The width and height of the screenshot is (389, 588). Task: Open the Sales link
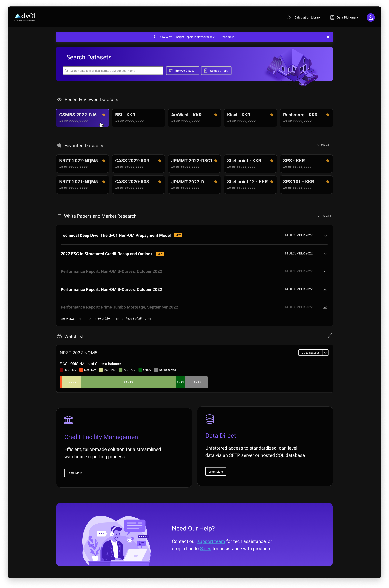click(x=205, y=548)
